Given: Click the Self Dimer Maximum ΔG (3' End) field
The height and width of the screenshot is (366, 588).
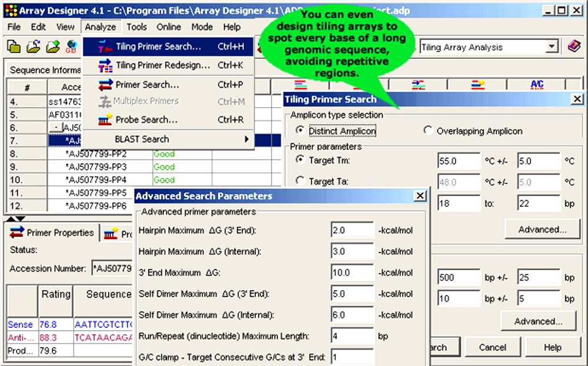Looking at the screenshot, I should click(352, 294).
